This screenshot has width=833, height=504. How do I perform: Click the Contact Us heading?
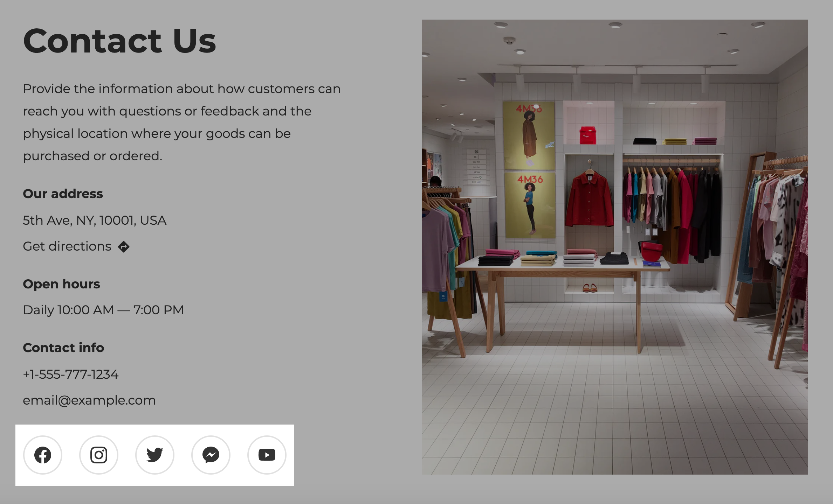(x=119, y=41)
